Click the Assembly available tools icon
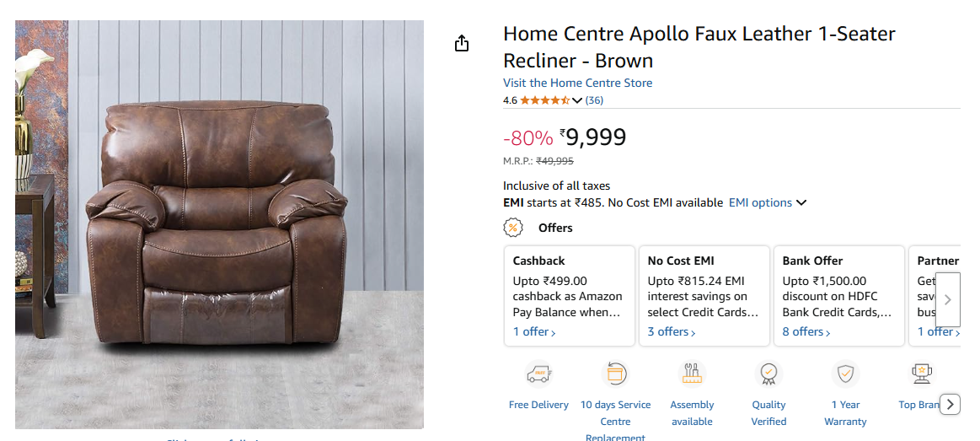This screenshot has height=441, width=980. tap(692, 374)
